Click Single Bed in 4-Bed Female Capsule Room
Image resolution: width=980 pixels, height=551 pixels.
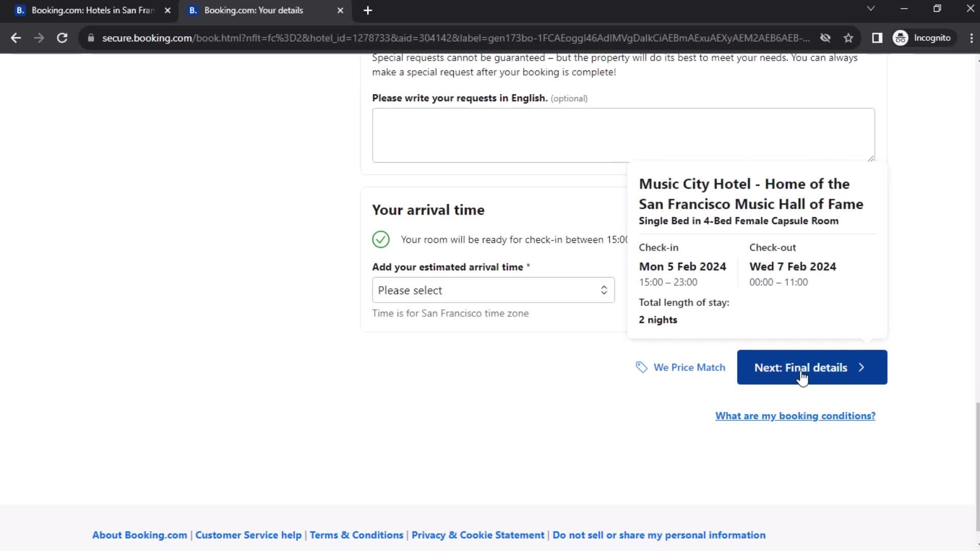(739, 221)
